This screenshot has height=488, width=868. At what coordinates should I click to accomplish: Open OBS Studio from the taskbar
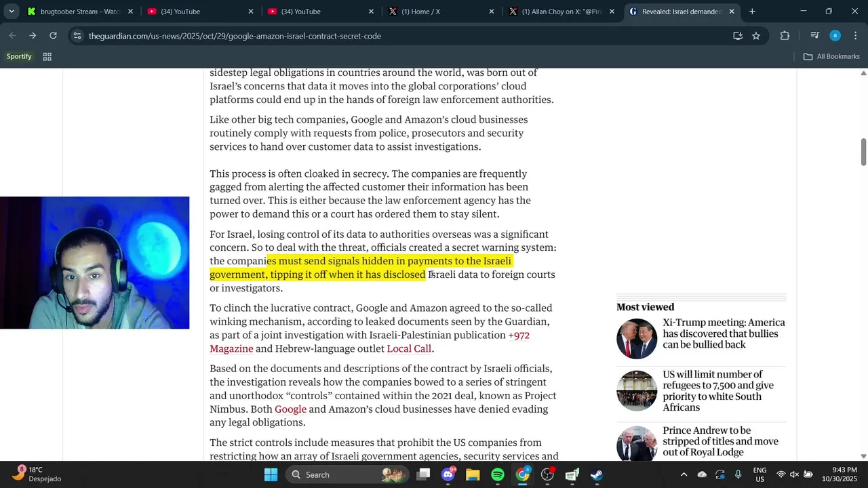tap(547, 474)
